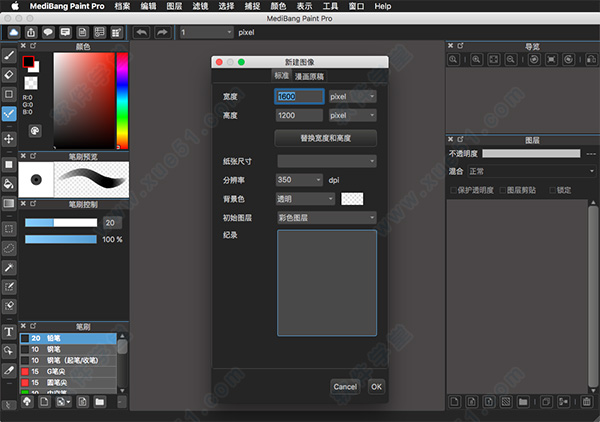Select the Gradient tool
Viewport: 600px width, 422px height.
click(9, 203)
